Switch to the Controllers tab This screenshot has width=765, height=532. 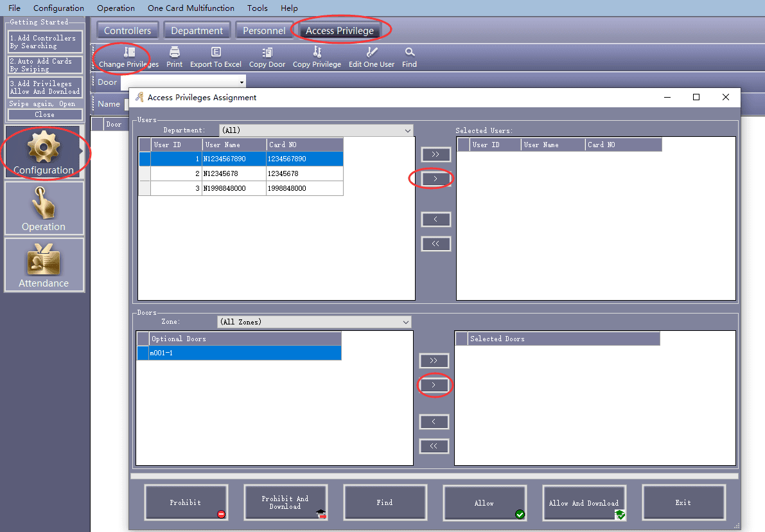click(x=127, y=31)
